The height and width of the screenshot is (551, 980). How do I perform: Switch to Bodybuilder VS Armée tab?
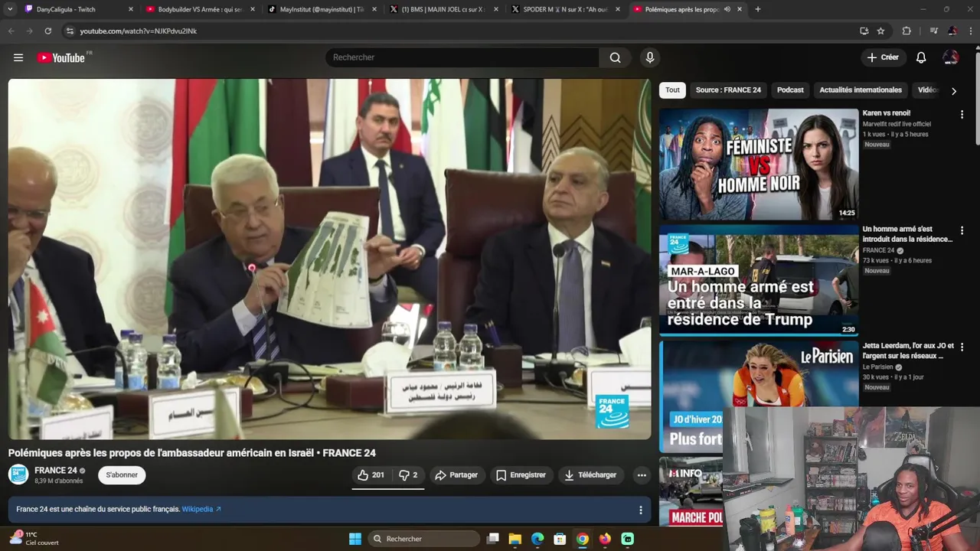tap(199, 9)
